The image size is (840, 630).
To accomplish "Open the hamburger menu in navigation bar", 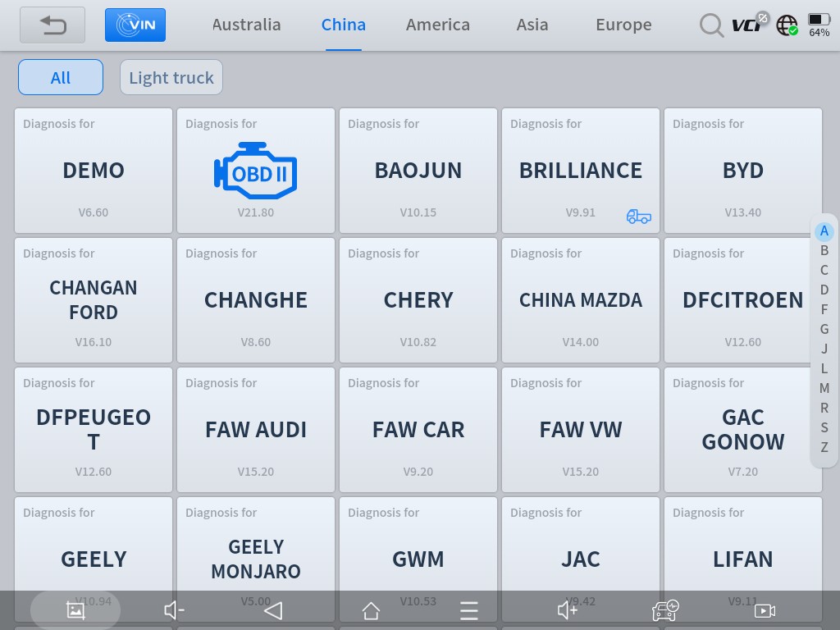I will click(x=469, y=610).
